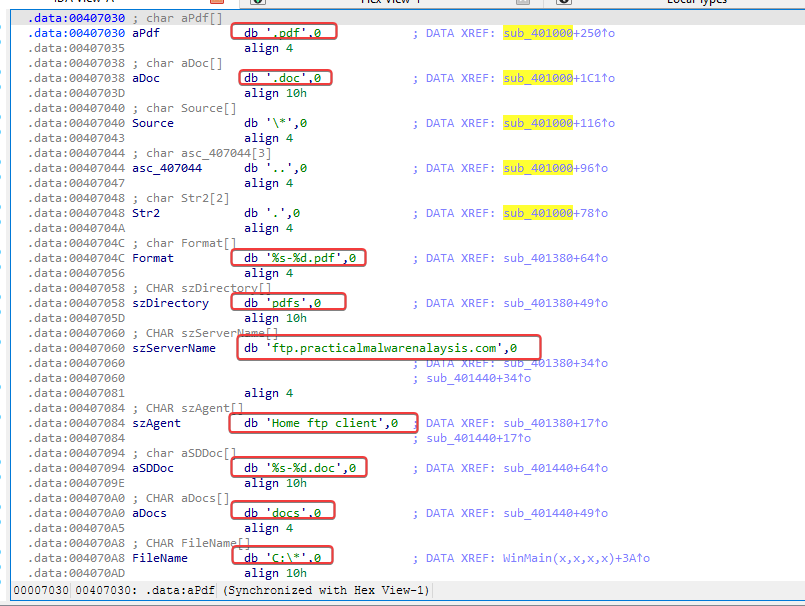Select the sub_401000+78 xref beside Str2
Screen dimensions: 805x606
pos(555,213)
